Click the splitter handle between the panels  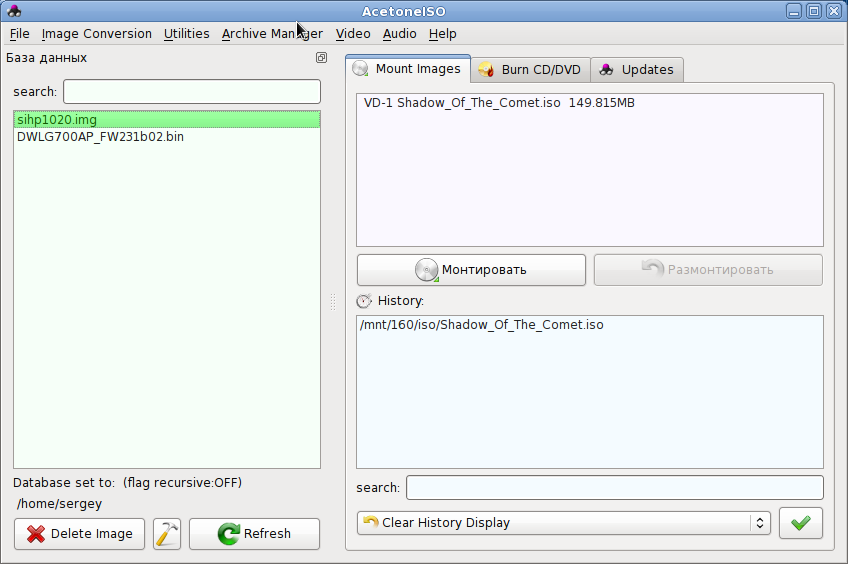coord(333,302)
